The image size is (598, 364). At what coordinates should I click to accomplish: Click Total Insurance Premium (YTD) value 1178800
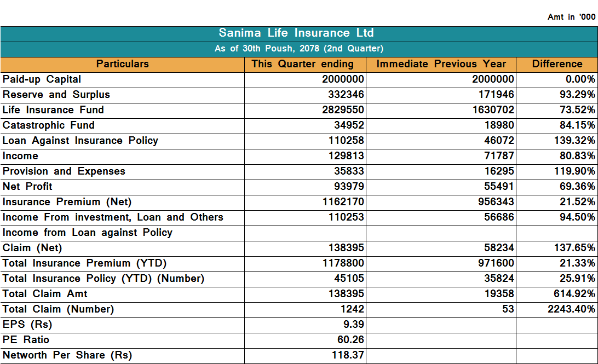tap(343, 263)
